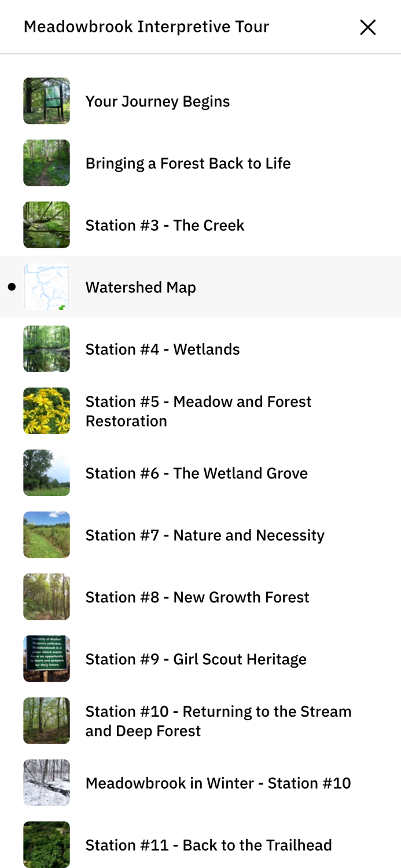Click the snowy winter thumbnail for Meadowbrook in Winter
Image resolution: width=401 pixels, height=868 pixels.
46,782
